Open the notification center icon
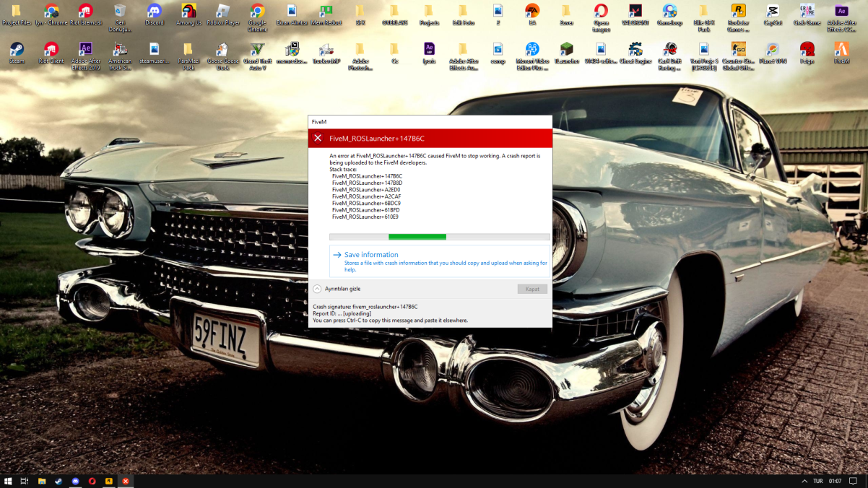This screenshot has width=868, height=488. [x=853, y=481]
